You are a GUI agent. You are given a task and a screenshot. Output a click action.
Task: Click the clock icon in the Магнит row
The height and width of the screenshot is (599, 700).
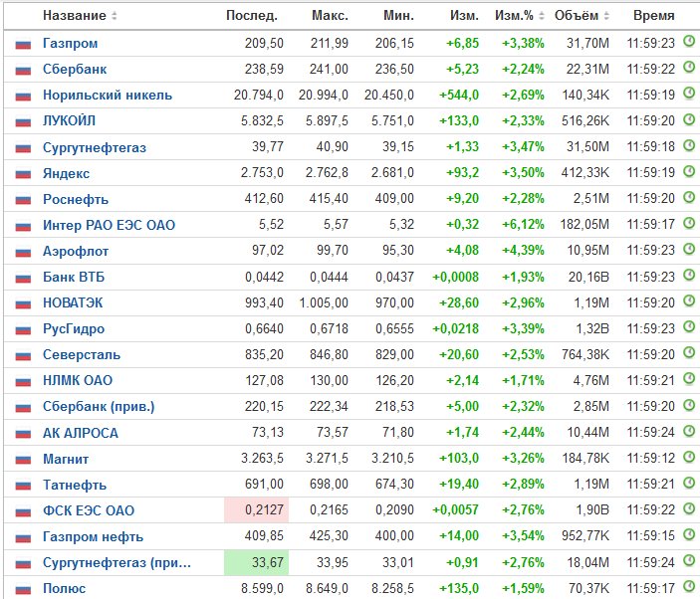[x=689, y=457]
